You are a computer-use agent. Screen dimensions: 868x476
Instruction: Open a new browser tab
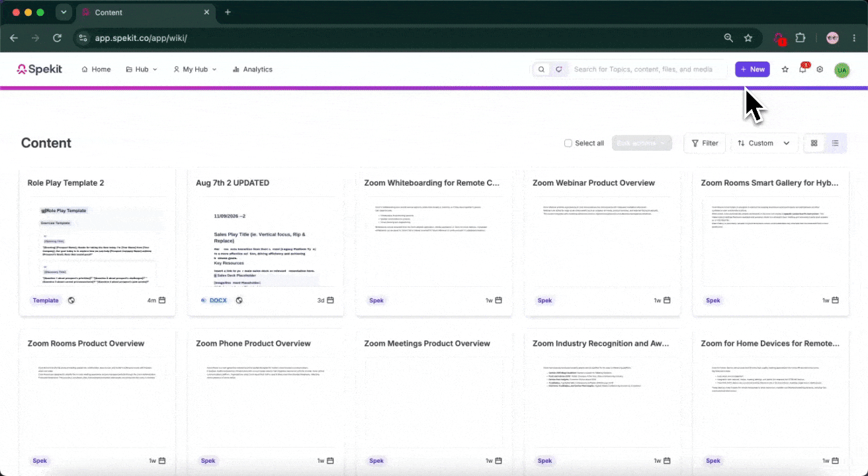pyautogui.click(x=228, y=13)
